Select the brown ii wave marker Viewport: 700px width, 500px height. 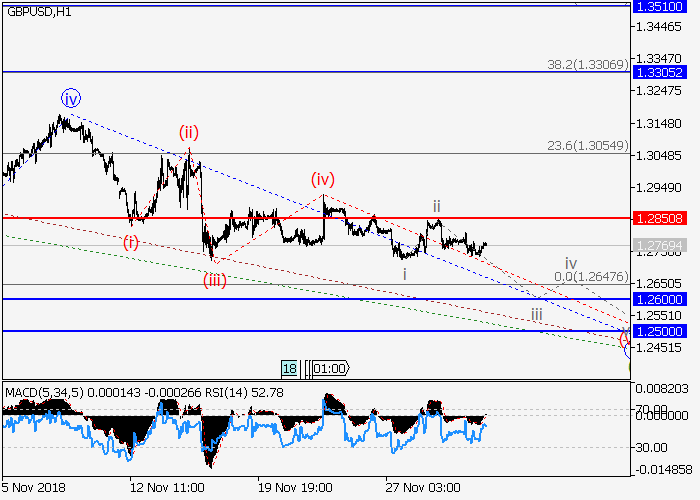(x=437, y=206)
